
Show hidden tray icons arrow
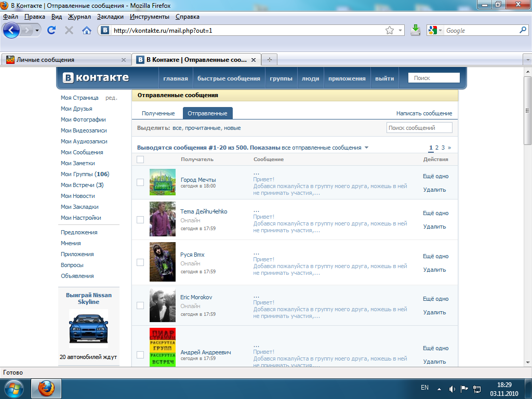coord(439,389)
